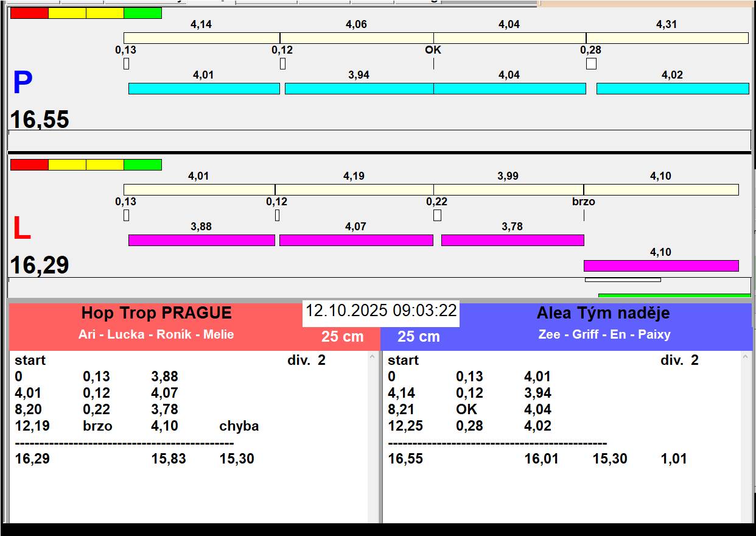The height and width of the screenshot is (536, 756).
Task: Click the blue P lane letter icon
Action: (23, 83)
